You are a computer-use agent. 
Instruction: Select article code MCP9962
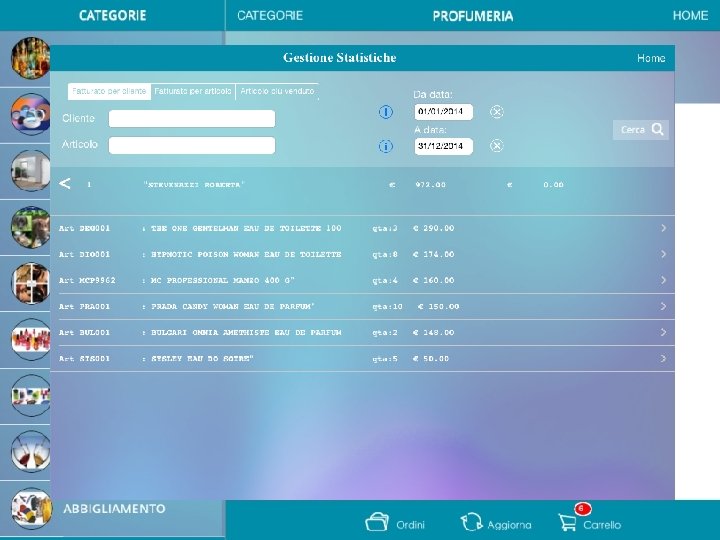97,280
